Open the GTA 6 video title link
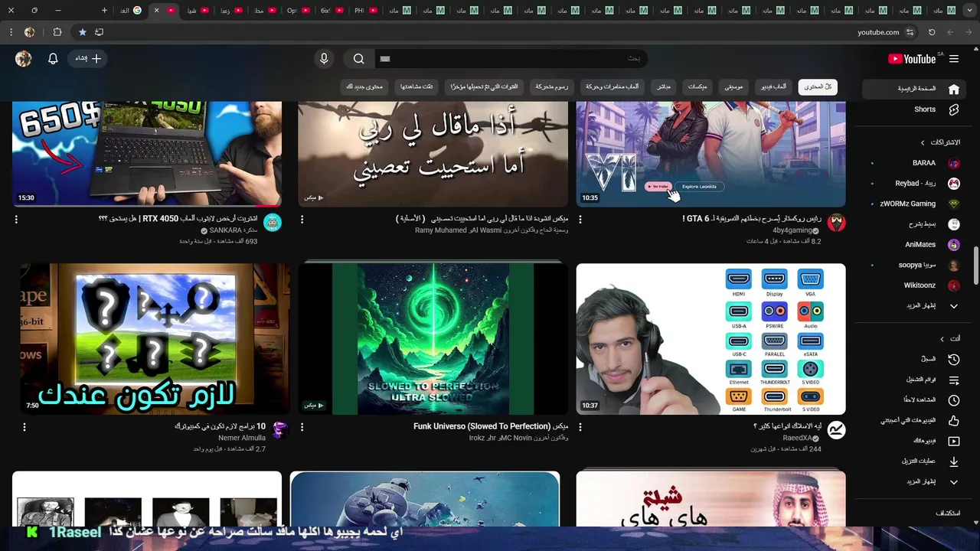Image resolution: width=980 pixels, height=551 pixels. (x=751, y=219)
